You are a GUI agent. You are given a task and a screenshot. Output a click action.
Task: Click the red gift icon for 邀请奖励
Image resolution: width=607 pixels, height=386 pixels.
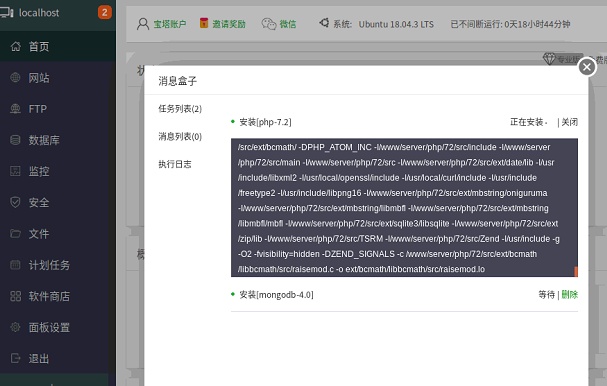coord(204,23)
